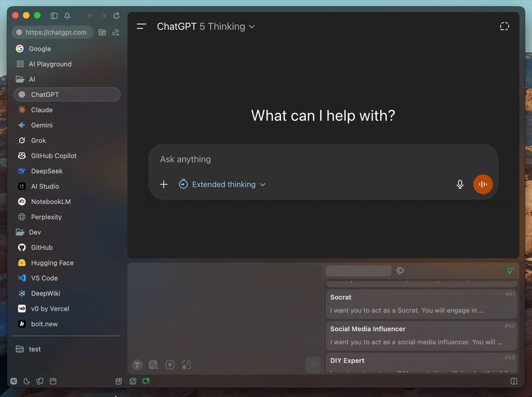Select the Social Media Influencer prompt card
This screenshot has width=532, height=397.
[x=421, y=336]
